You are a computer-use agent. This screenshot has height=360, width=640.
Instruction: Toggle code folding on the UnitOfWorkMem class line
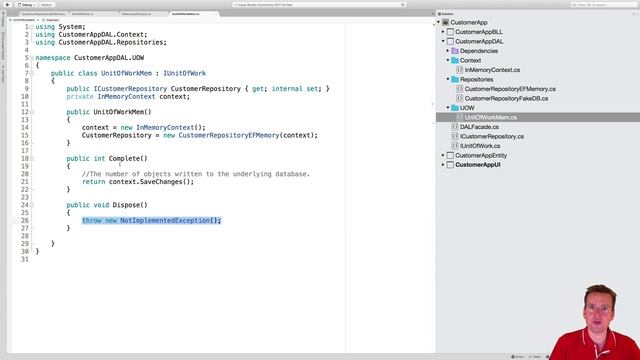click(x=32, y=73)
